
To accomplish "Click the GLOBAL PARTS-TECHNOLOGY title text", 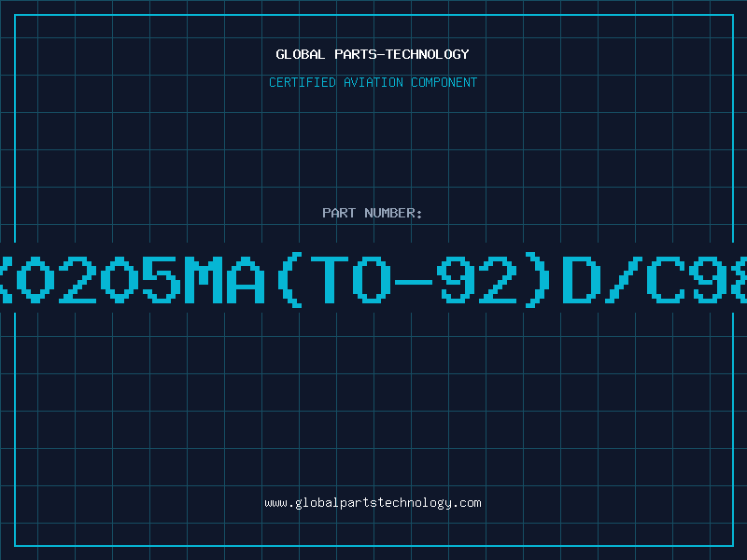I will pos(373,54).
